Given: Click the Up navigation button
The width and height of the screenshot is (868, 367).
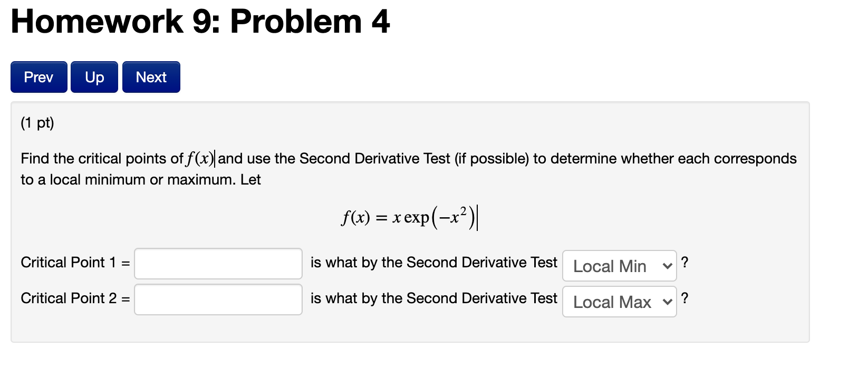Looking at the screenshot, I should (x=94, y=77).
